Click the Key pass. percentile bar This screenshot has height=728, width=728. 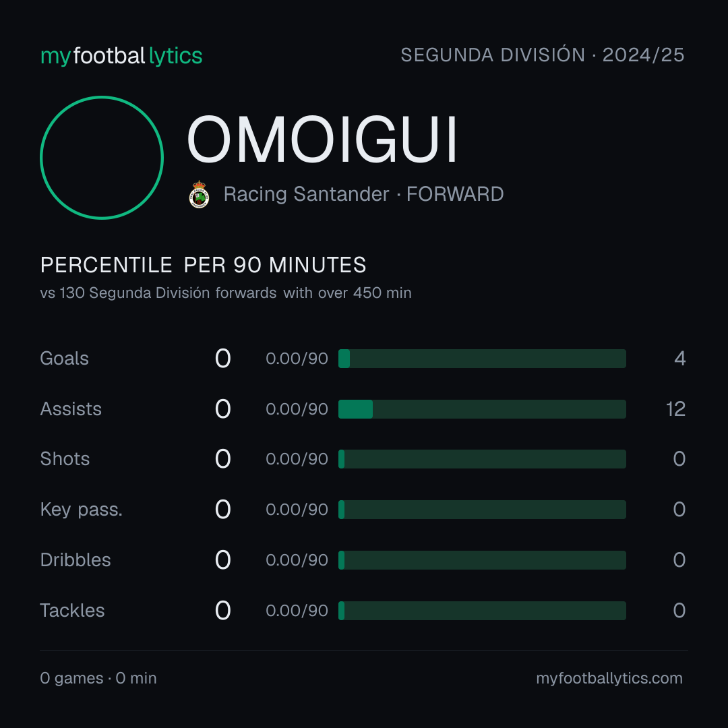click(x=482, y=510)
